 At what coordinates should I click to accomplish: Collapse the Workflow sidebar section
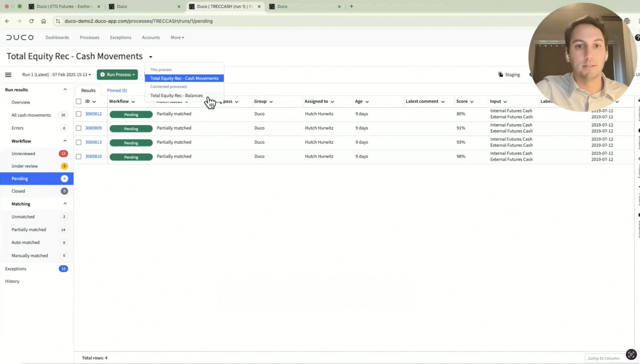tap(65, 141)
